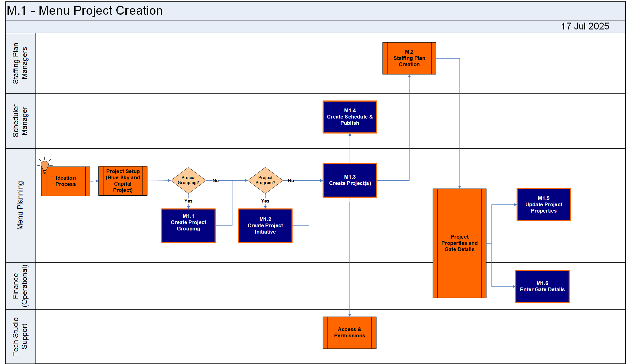Screen dimensions: 626x364
Task: Click the M1.3 Create Project(s) box
Action: [350, 180]
